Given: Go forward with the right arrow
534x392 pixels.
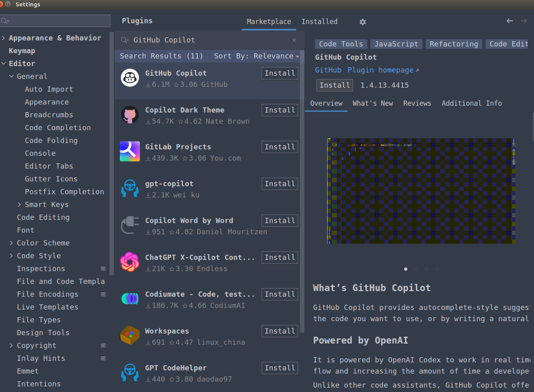Looking at the screenshot, I should [x=524, y=21].
